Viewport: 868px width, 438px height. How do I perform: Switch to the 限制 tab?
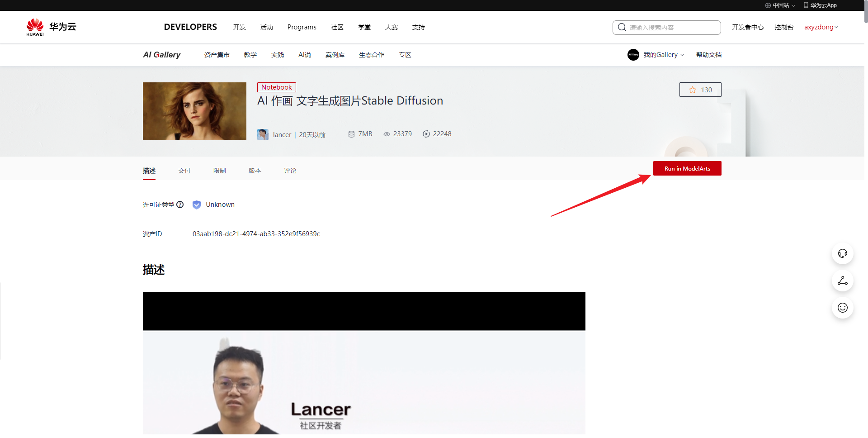[220, 171]
